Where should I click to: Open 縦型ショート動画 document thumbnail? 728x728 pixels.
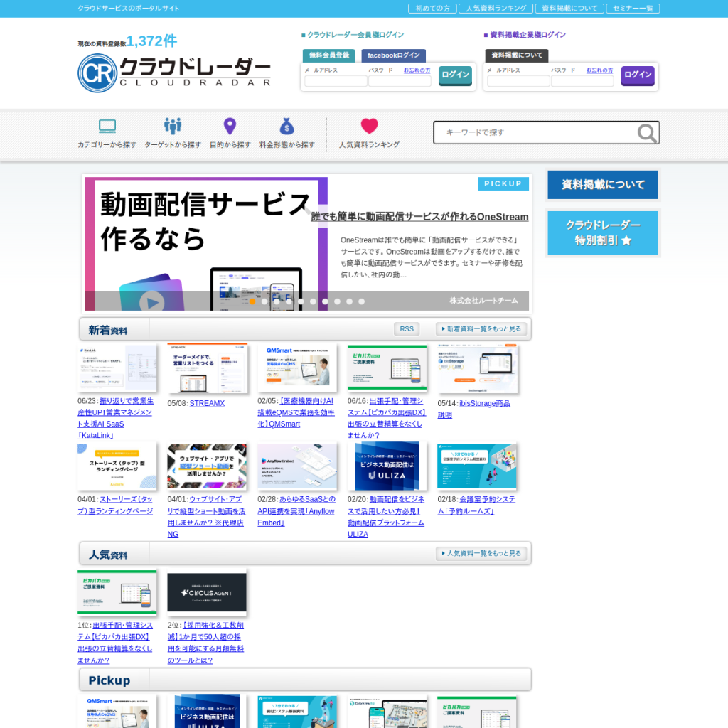[207, 466]
